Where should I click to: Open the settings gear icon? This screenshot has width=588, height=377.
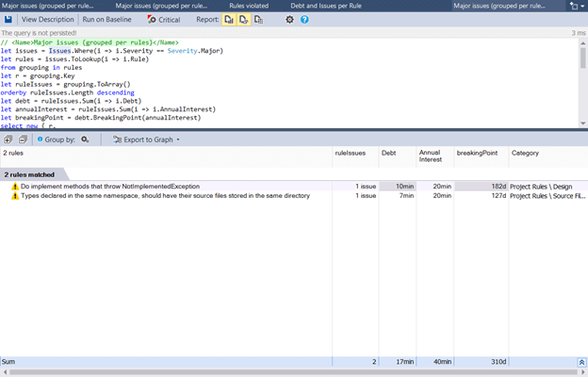coord(290,19)
